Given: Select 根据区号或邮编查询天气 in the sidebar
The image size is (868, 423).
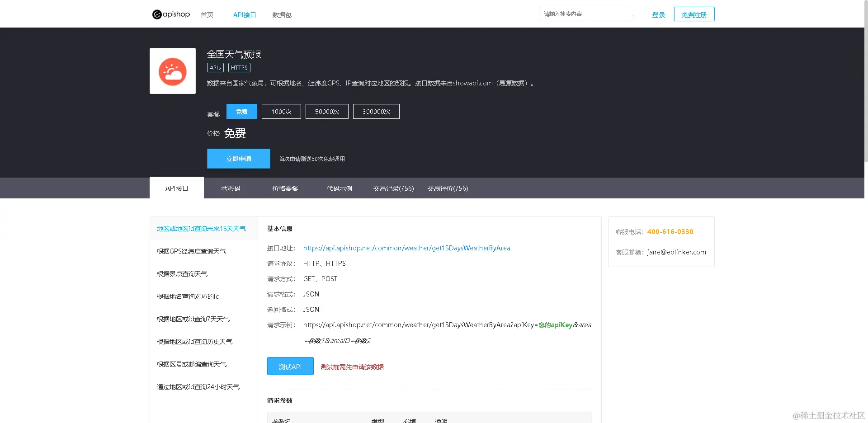Looking at the screenshot, I should (204, 364).
